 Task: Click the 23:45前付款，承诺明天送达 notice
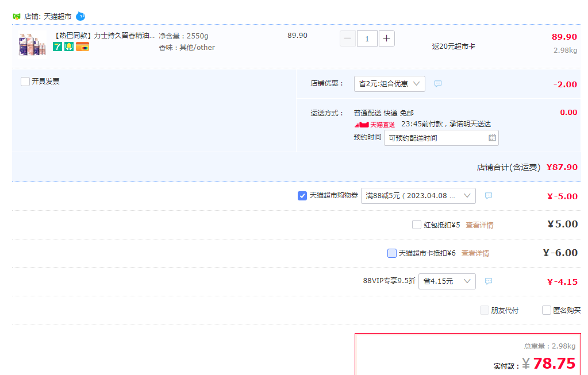[x=446, y=124]
